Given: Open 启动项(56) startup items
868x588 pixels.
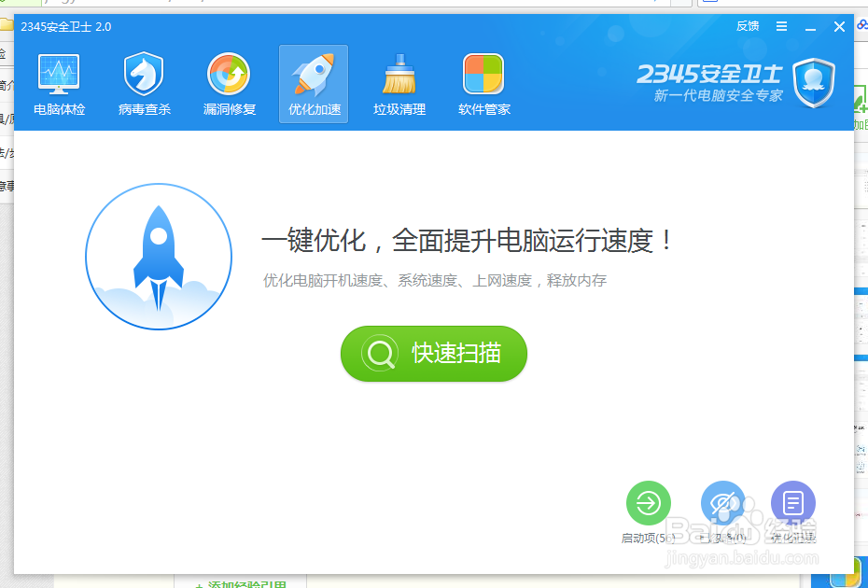Looking at the screenshot, I should click(x=649, y=512).
